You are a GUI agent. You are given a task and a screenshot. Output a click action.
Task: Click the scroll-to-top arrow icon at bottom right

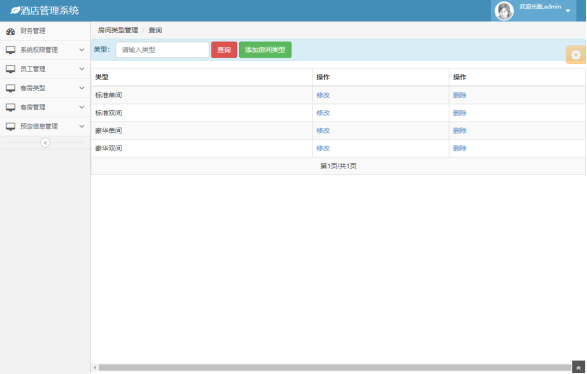[578, 367]
